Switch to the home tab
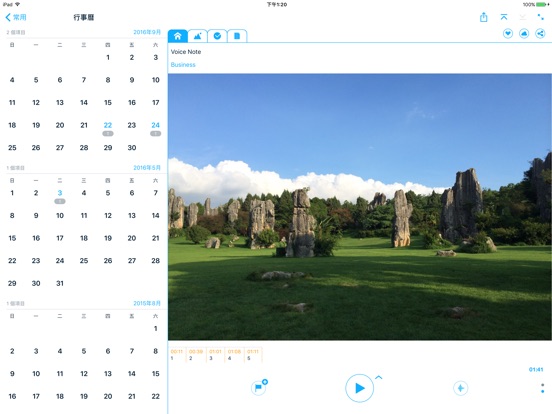This screenshot has width=552, height=414. pos(178,36)
